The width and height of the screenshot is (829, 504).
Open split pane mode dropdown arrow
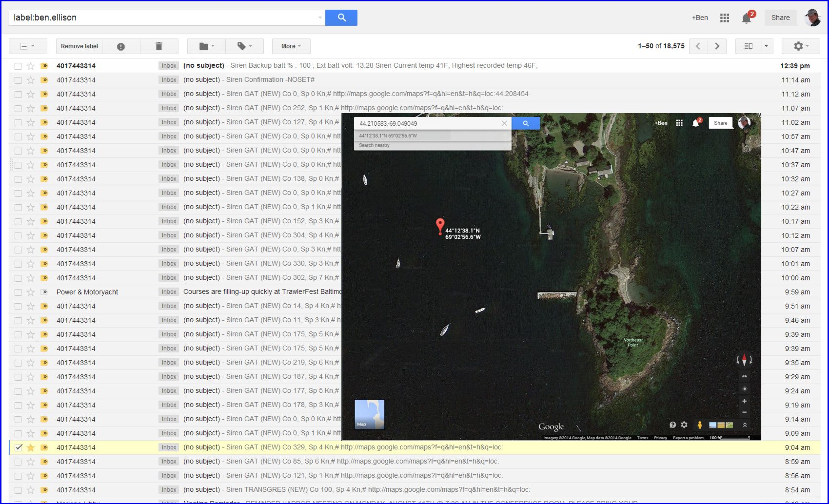point(767,46)
